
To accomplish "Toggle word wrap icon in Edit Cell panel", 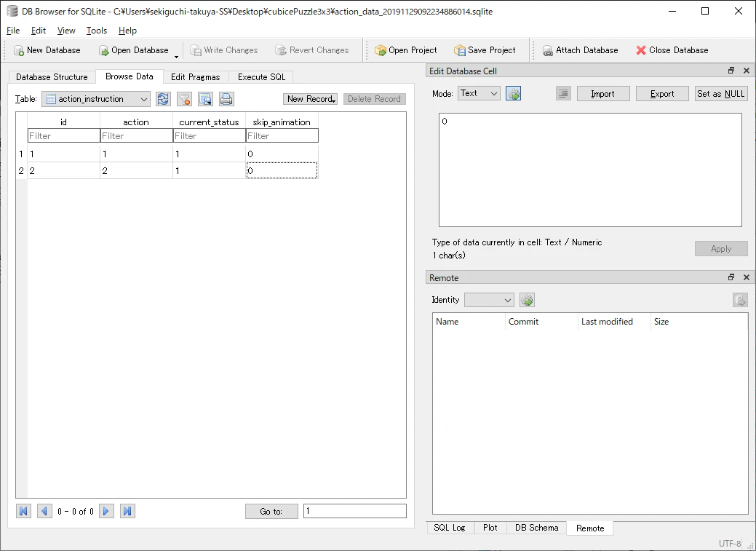I will tap(563, 94).
